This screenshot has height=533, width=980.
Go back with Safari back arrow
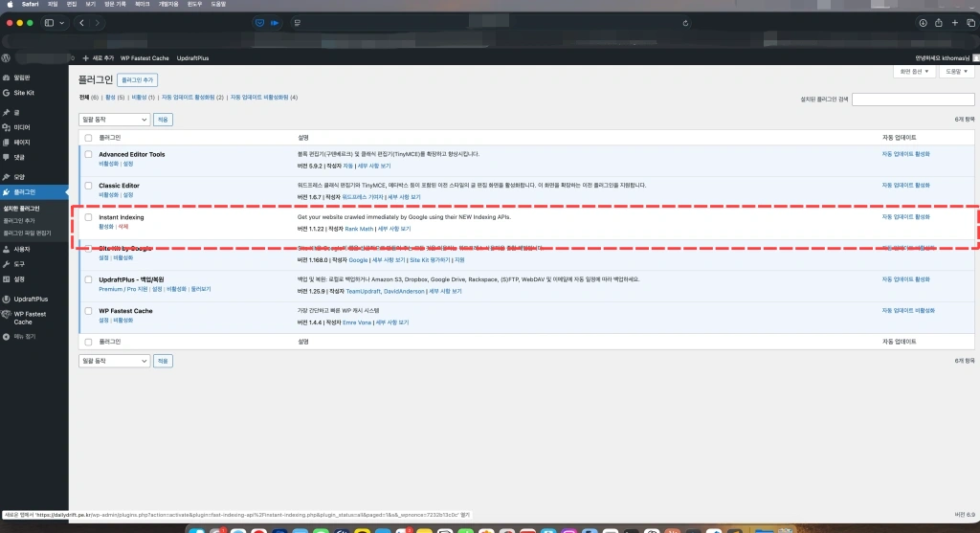(81, 22)
